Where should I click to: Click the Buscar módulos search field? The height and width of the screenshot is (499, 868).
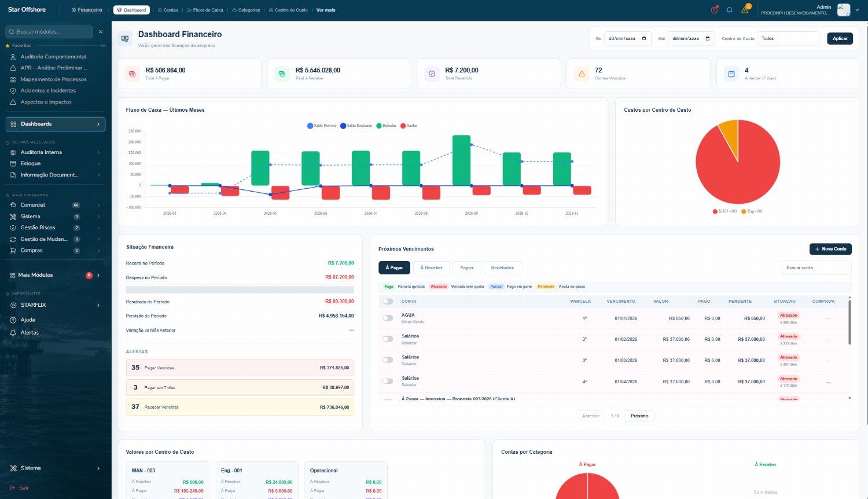click(x=49, y=32)
